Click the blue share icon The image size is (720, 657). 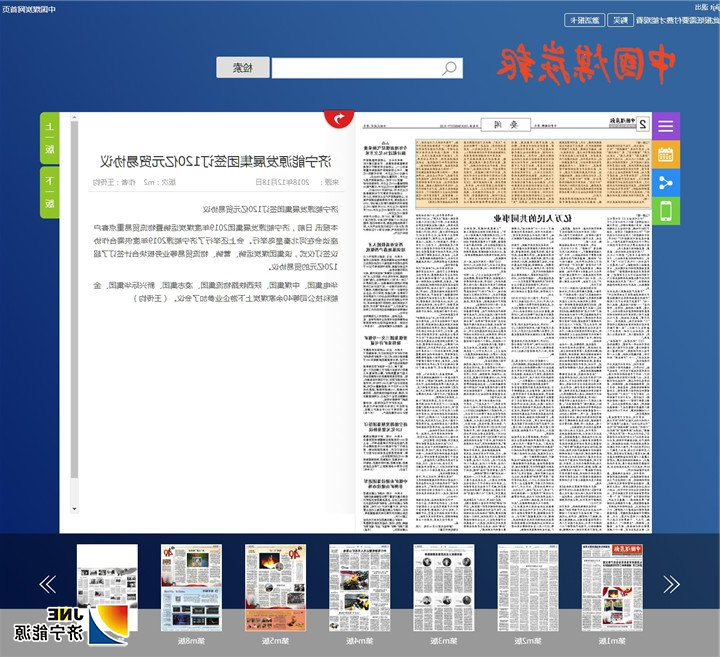(666, 183)
